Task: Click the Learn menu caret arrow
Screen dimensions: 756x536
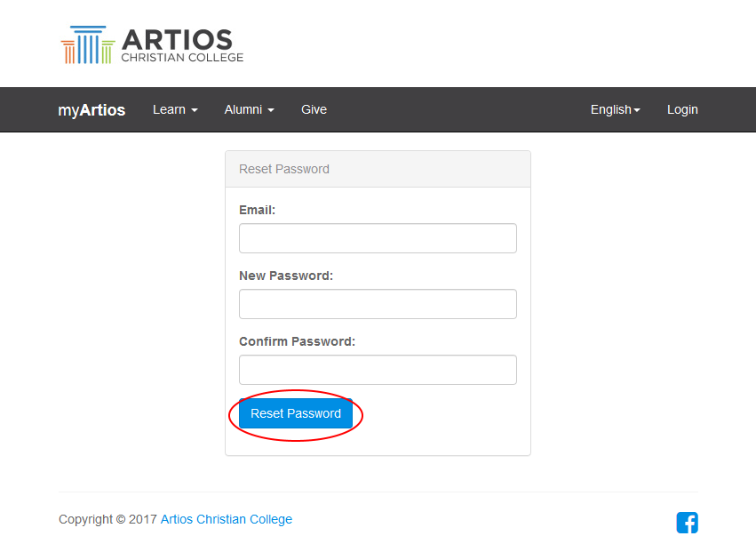Action: click(192, 111)
